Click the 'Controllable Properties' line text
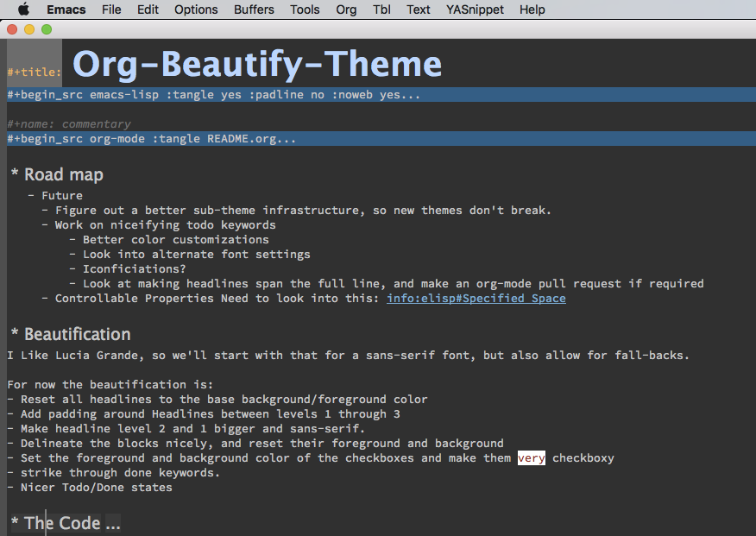The width and height of the screenshot is (756, 536). click(217, 299)
